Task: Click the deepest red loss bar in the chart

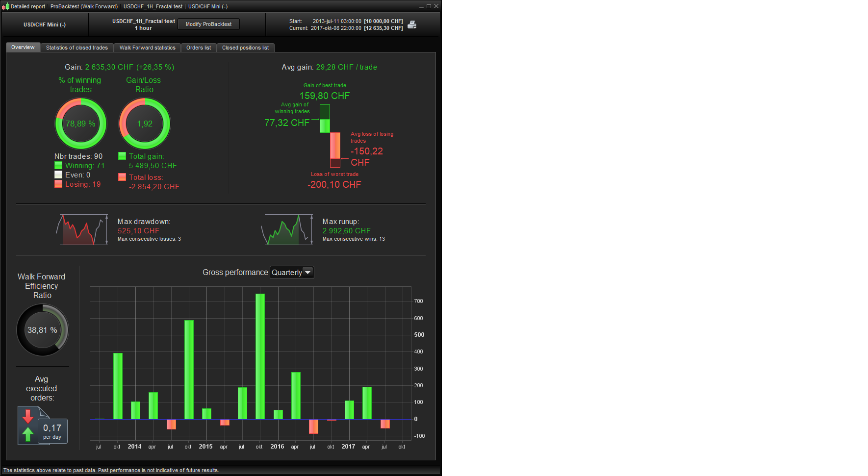Action: 313,426
